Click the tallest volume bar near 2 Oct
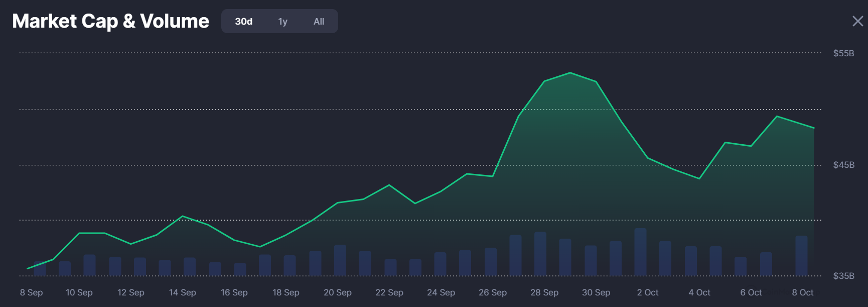Screen dimensions: 868x307 pyautogui.click(x=640, y=251)
